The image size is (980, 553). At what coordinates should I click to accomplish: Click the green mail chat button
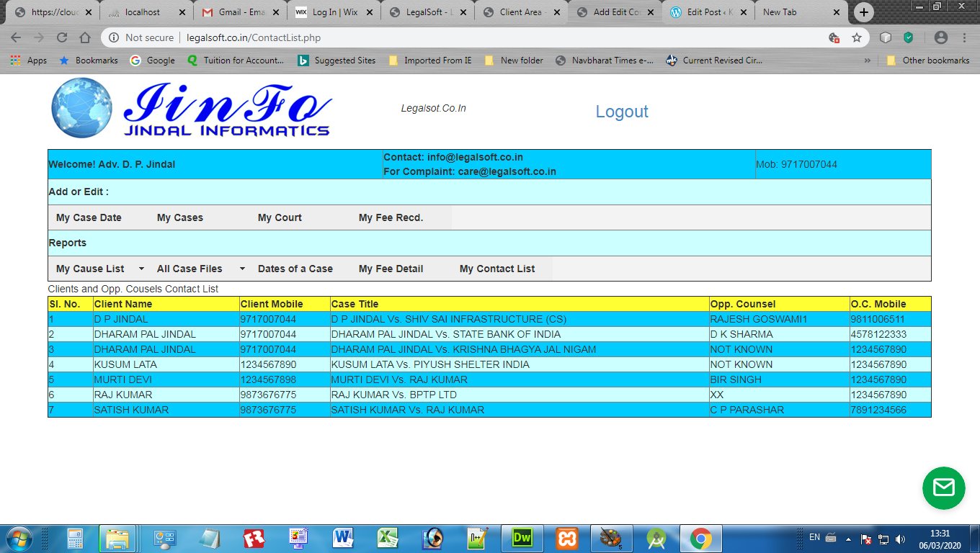pyautogui.click(x=943, y=488)
